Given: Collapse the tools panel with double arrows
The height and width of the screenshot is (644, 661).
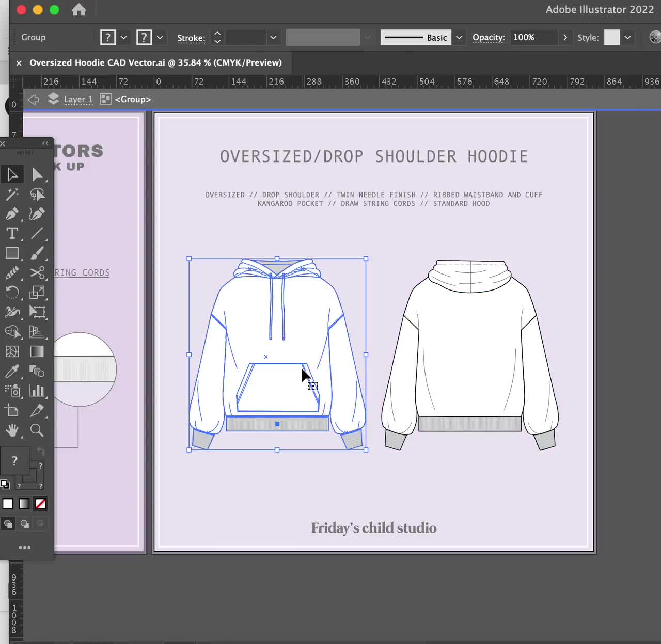Looking at the screenshot, I should (45, 143).
